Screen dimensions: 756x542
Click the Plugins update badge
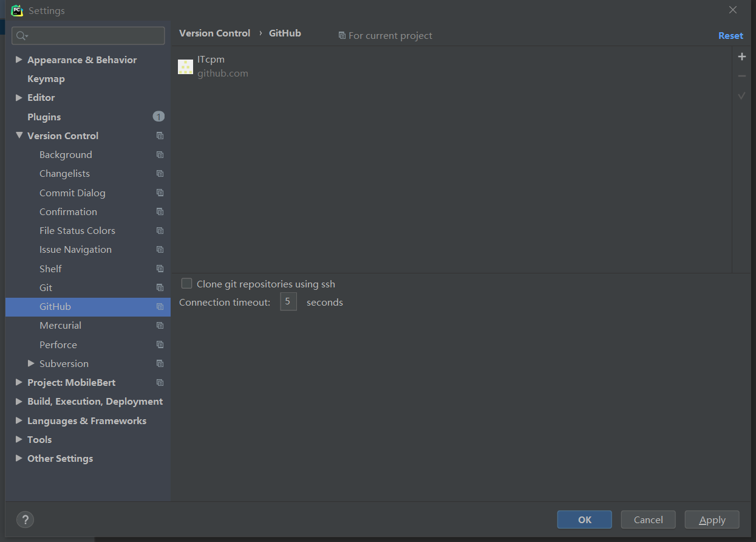click(x=158, y=117)
